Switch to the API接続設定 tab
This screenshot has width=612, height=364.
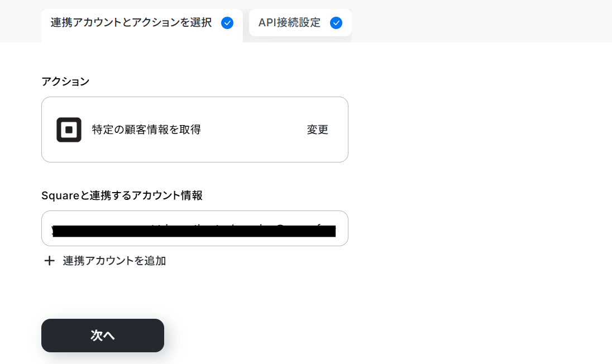[300, 23]
